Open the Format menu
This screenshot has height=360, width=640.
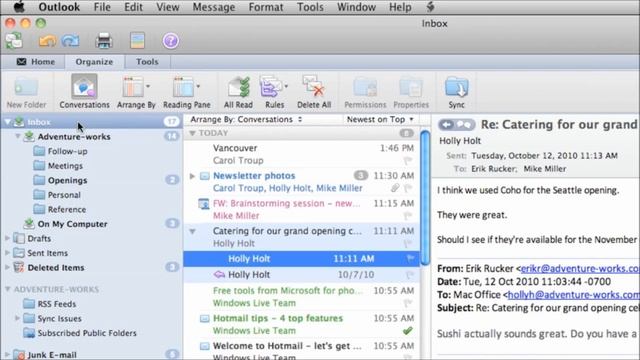pyautogui.click(x=266, y=7)
